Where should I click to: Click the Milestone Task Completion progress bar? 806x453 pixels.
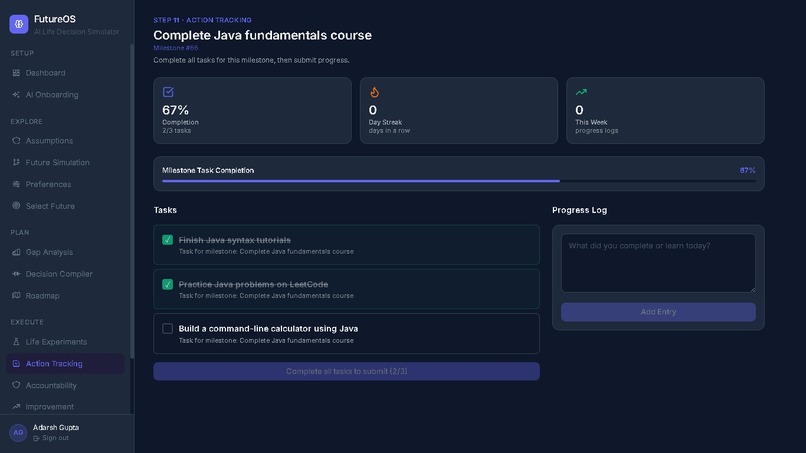pos(459,181)
